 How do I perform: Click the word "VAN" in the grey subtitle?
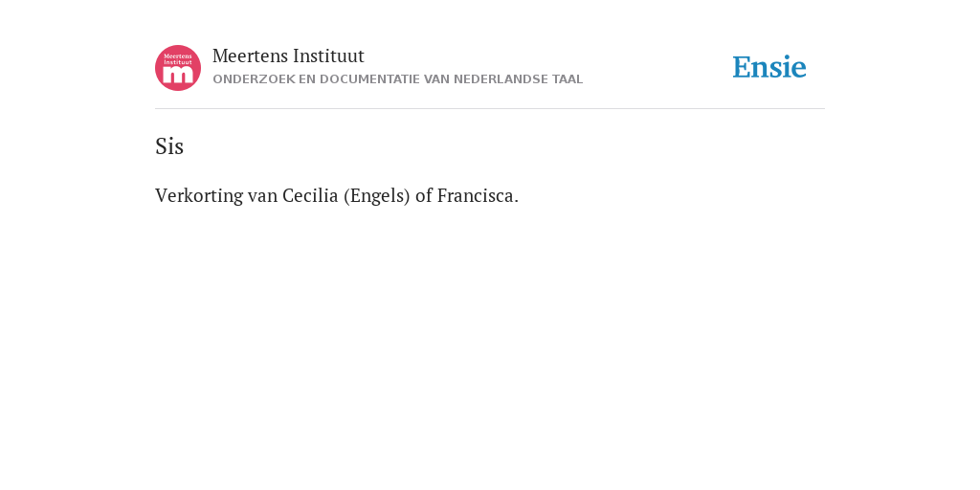436,79
